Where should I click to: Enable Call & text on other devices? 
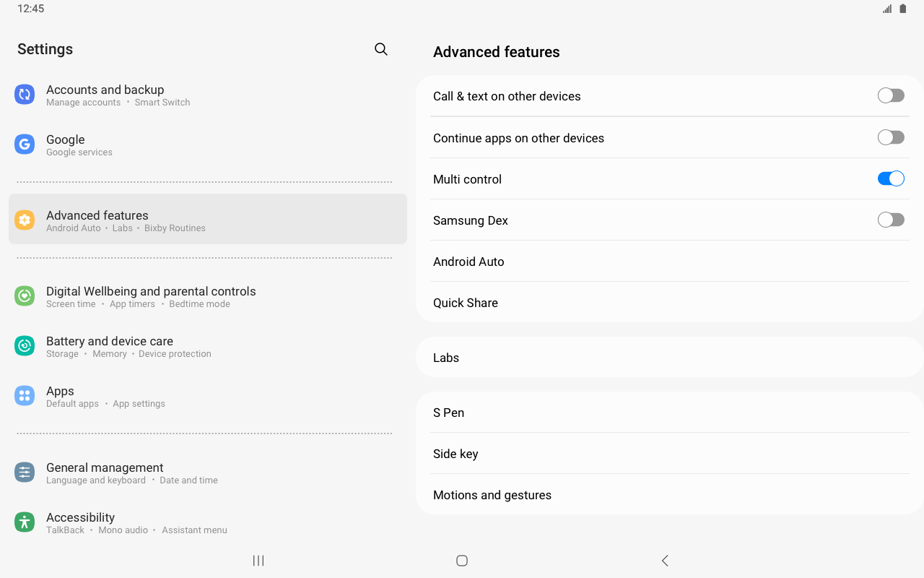[x=891, y=96]
